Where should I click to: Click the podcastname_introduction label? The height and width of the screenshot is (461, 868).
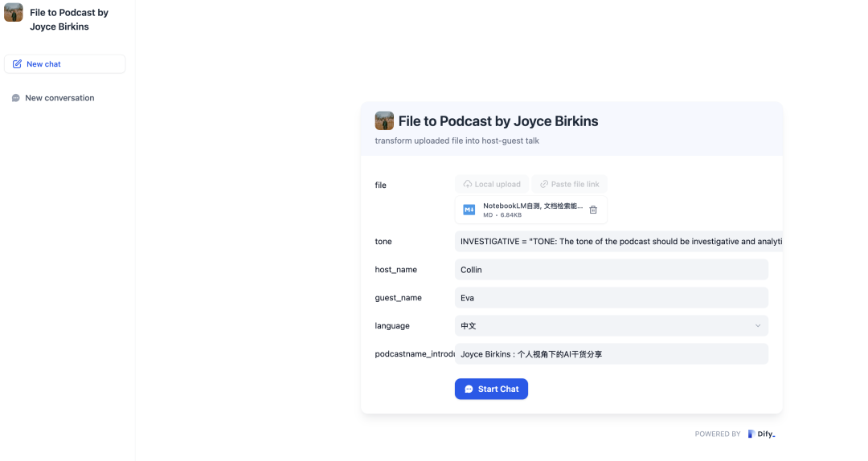pyautogui.click(x=415, y=353)
